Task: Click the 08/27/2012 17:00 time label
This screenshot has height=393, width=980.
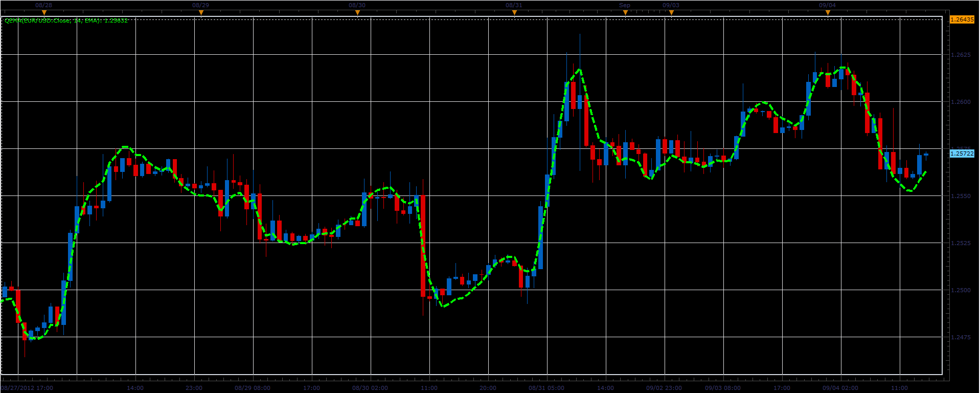Action: (27, 388)
